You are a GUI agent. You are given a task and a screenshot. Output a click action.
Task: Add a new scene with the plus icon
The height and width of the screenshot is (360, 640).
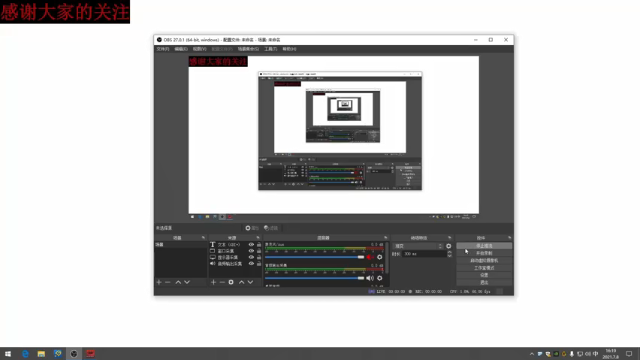[x=159, y=282]
